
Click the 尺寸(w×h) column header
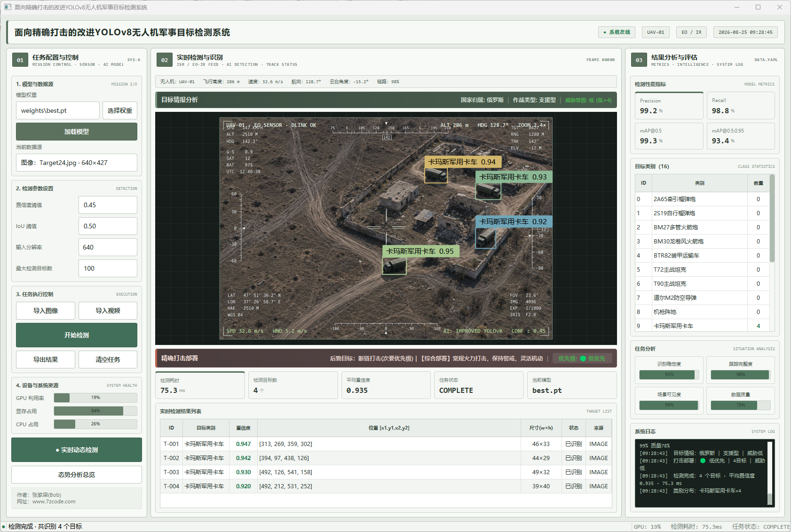click(541, 428)
